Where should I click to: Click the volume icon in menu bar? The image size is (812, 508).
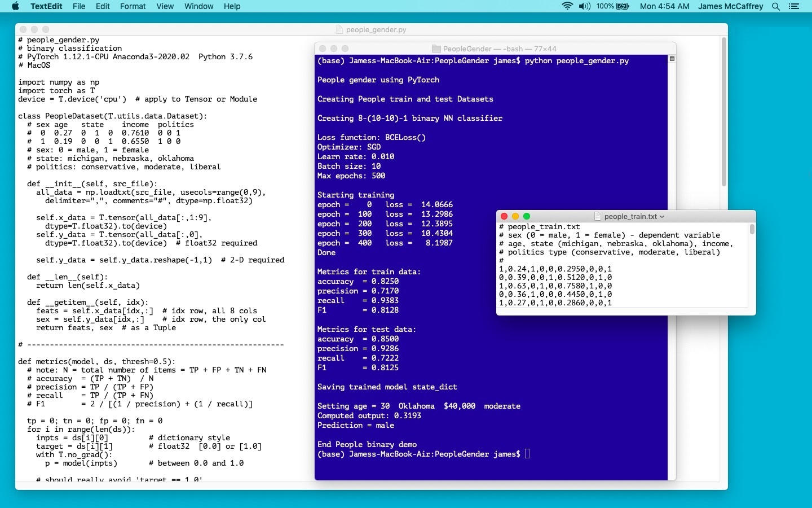(x=585, y=6)
